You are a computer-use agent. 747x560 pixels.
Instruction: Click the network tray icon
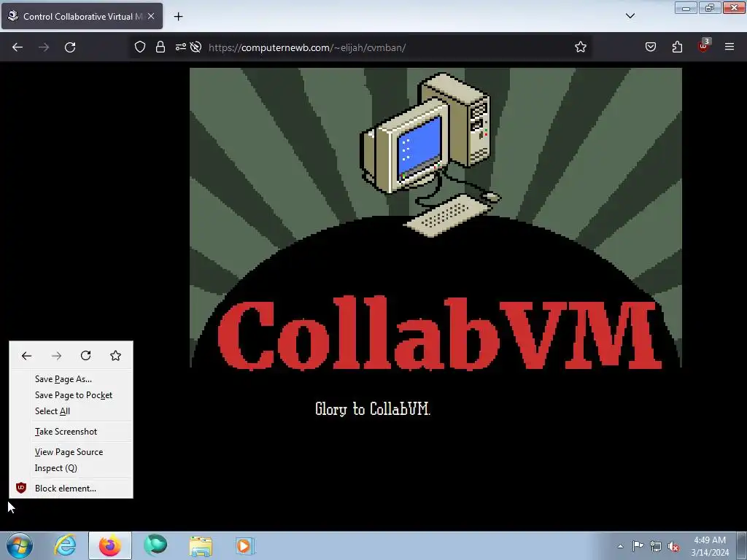click(x=656, y=546)
